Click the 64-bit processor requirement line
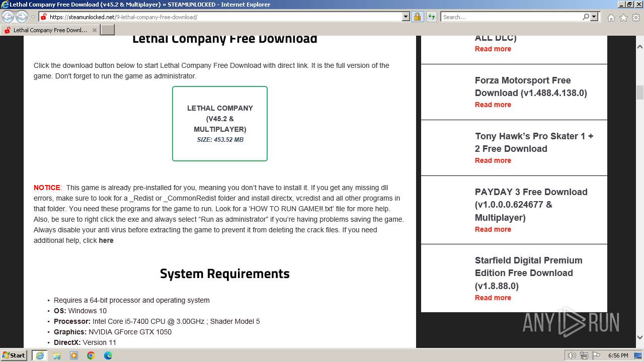Viewport: 644px width, 362px height. [132, 300]
